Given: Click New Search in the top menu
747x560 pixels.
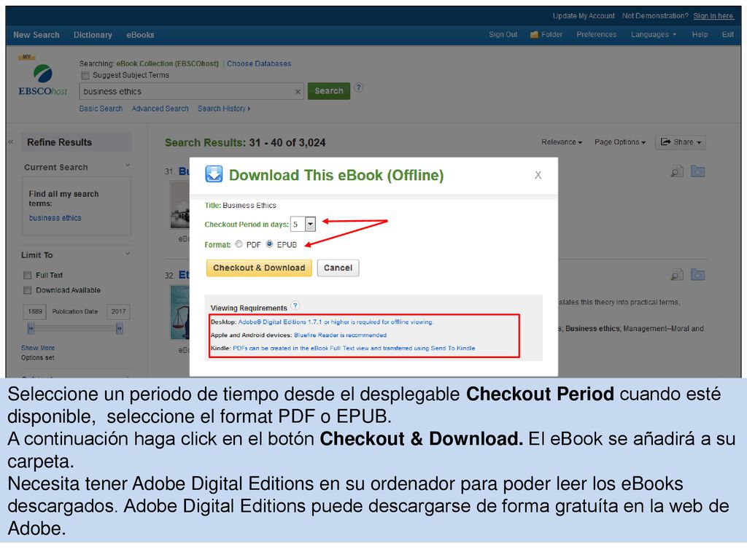Looking at the screenshot, I should pyautogui.click(x=36, y=35).
